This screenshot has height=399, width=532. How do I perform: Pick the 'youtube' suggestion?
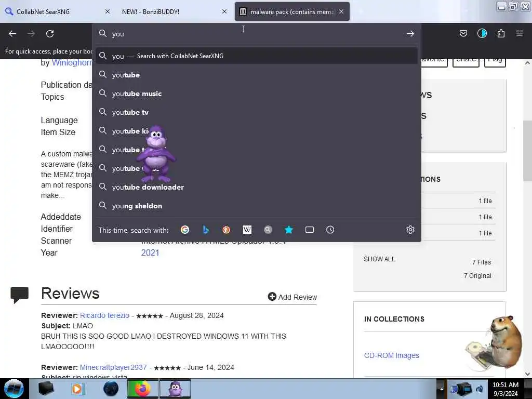(x=257, y=75)
